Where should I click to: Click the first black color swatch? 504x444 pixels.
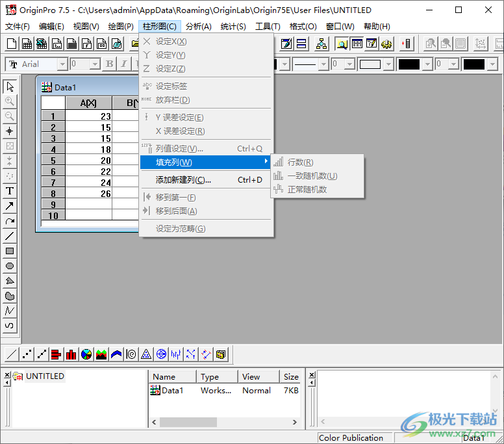pos(409,64)
